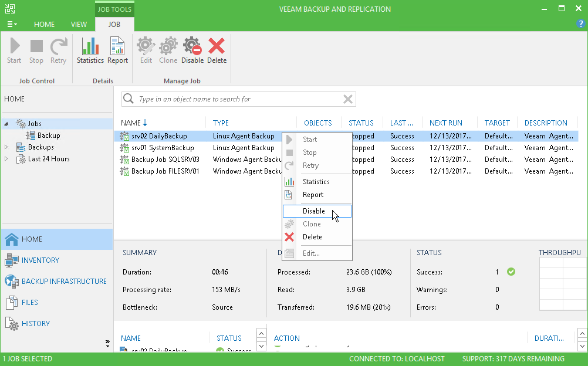The width and height of the screenshot is (588, 366).
Task: Choose Clone in the context menu
Action: [x=317, y=224]
